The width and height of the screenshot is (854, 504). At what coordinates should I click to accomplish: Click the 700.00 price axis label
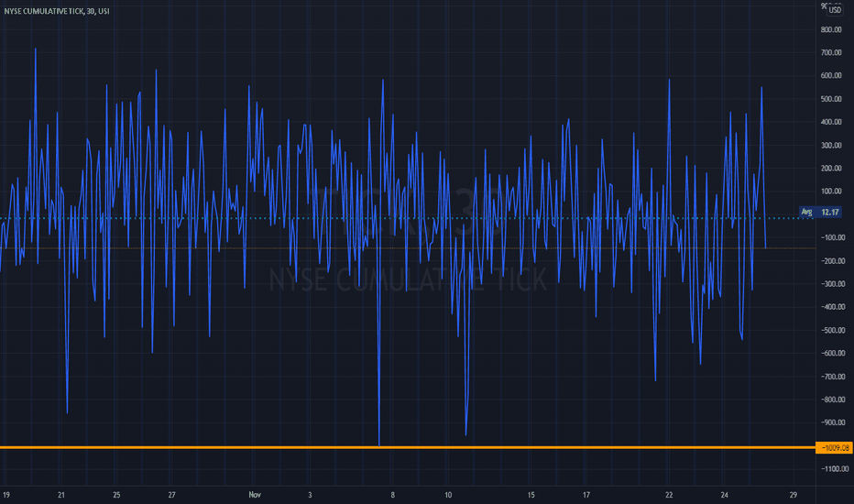[831, 53]
